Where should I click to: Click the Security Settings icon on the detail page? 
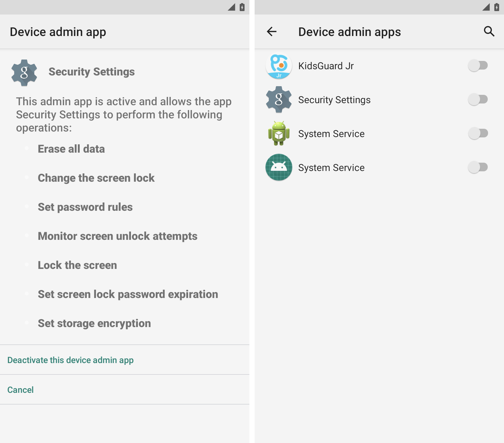[x=24, y=72]
